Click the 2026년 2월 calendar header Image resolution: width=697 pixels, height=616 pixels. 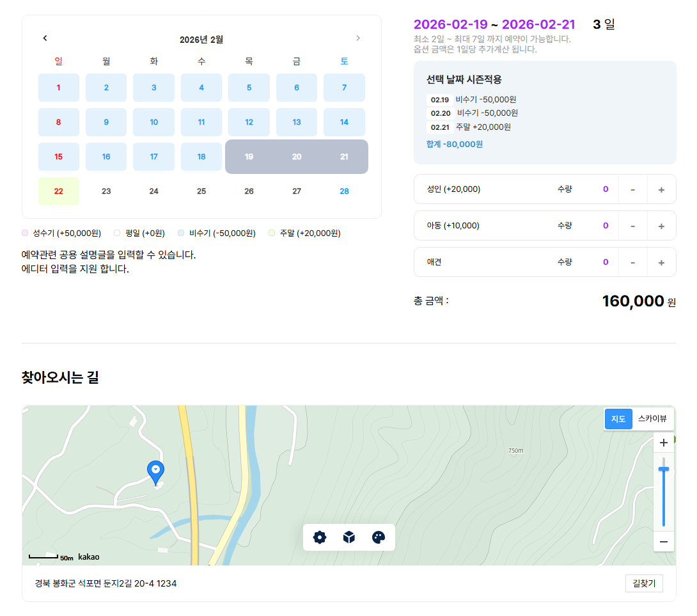click(201, 40)
